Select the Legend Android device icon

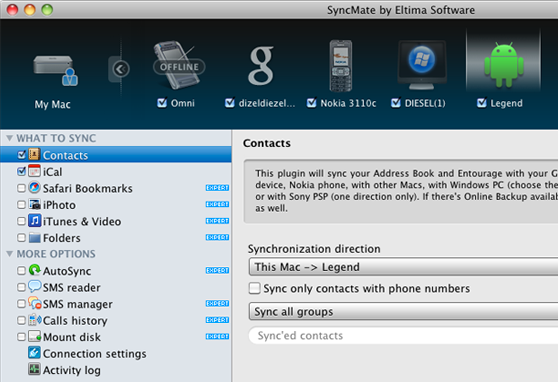(504, 65)
